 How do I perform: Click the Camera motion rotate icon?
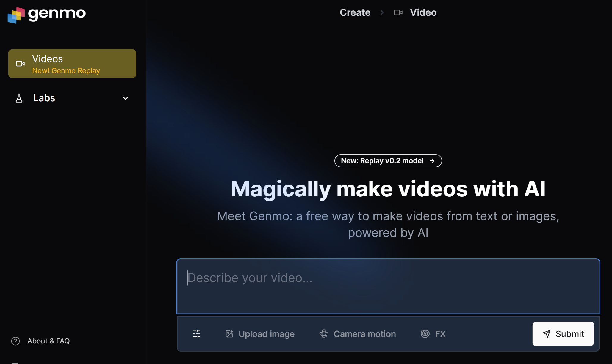point(324,334)
